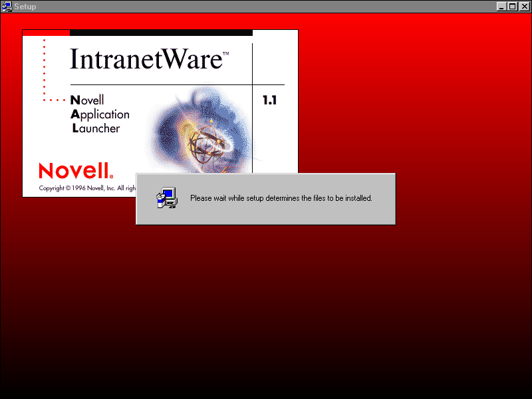Click the Setup icon in the title bar
Screen dimensions: 532x399
coord(7,7)
